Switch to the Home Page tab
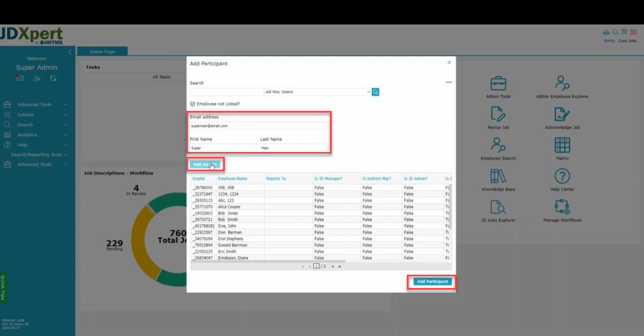644x336 pixels. [x=102, y=52]
